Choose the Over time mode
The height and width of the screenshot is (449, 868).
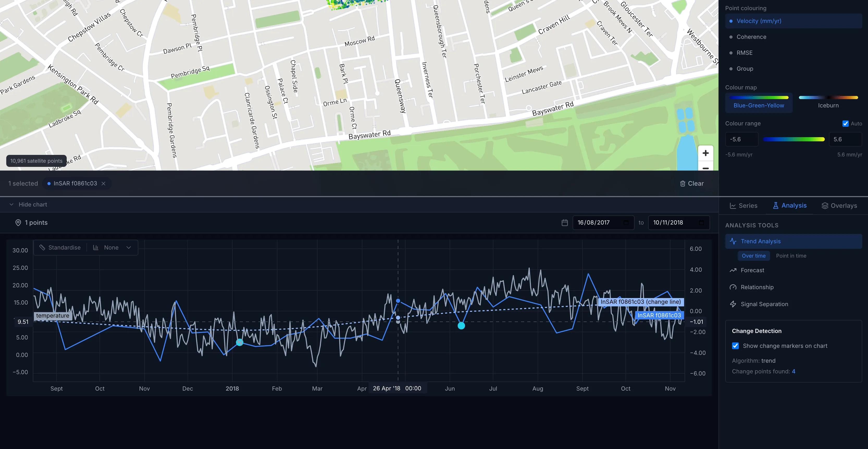(x=753, y=256)
